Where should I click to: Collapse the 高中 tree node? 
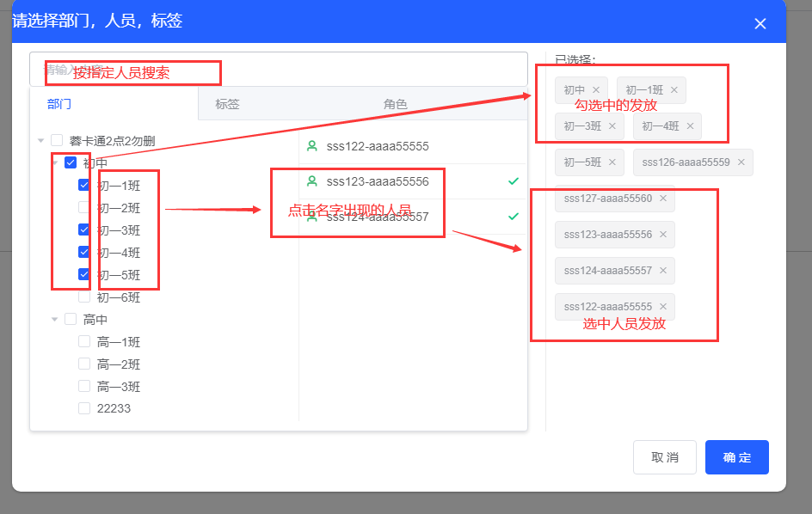point(54,320)
